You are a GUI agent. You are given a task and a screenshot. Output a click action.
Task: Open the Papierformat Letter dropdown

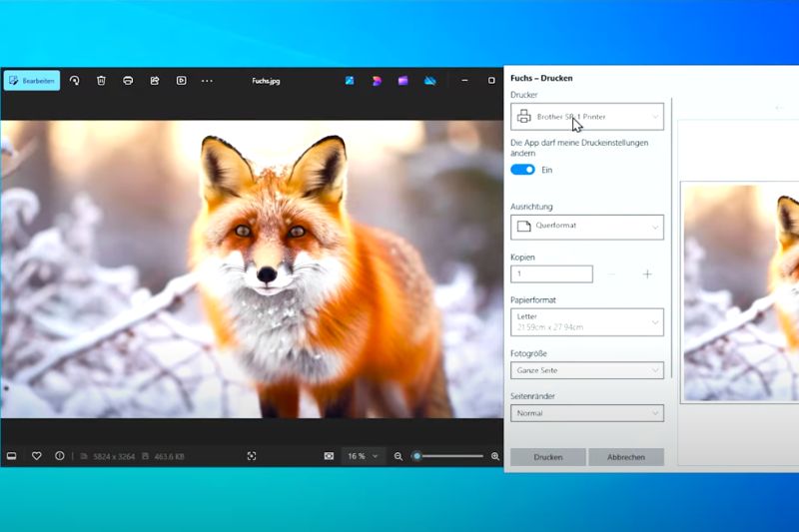(x=586, y=321)
